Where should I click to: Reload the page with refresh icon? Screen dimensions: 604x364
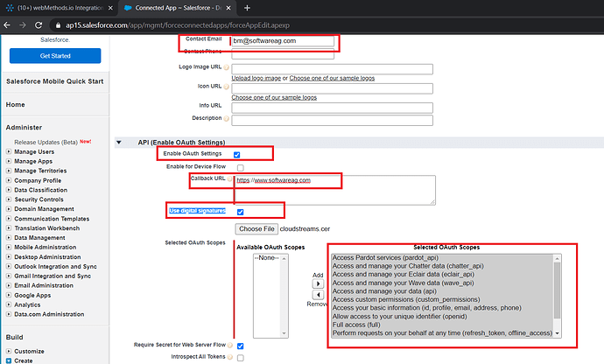(39, 25)
